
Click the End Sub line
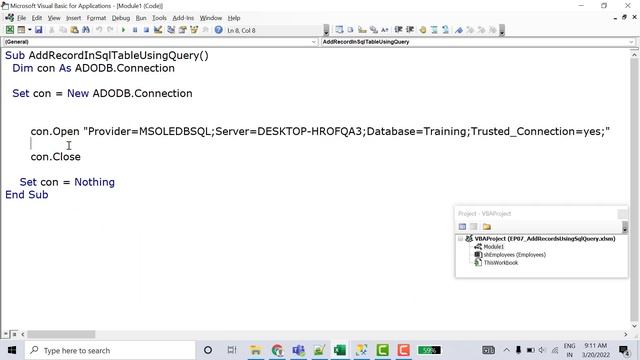[x=27, y=195]
